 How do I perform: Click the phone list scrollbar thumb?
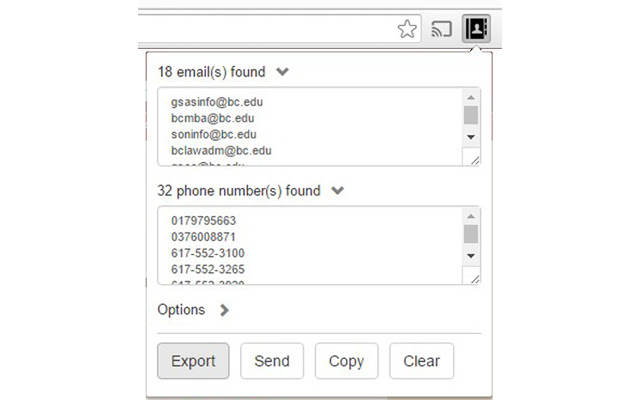[x=471, y=233]
